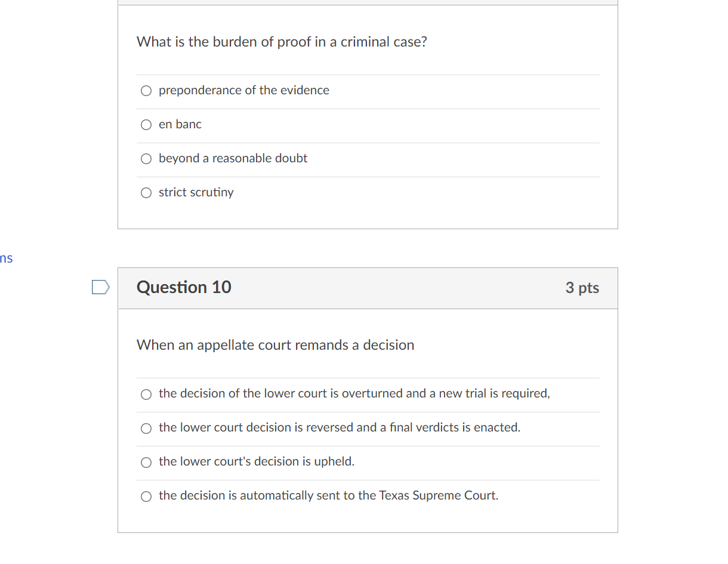Pick the 'strict scrutiny' option
Screen dimensions: 728x564
click(x=146, y=193)
